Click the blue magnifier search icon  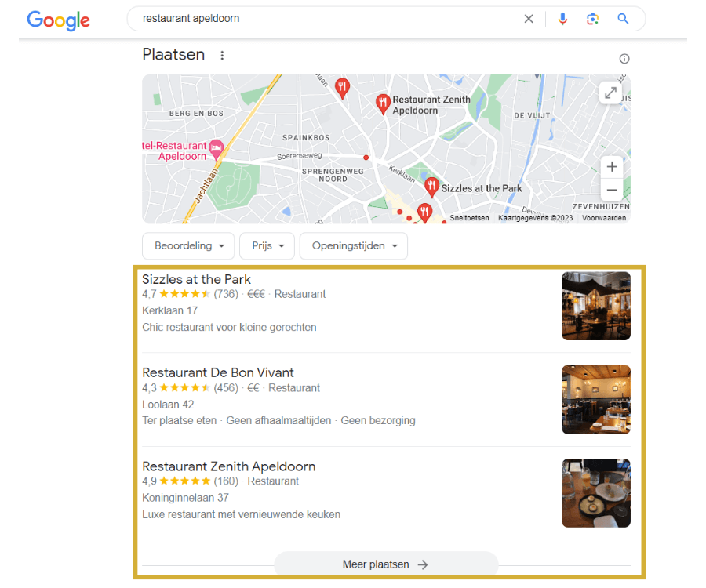(x=623, y=19)
